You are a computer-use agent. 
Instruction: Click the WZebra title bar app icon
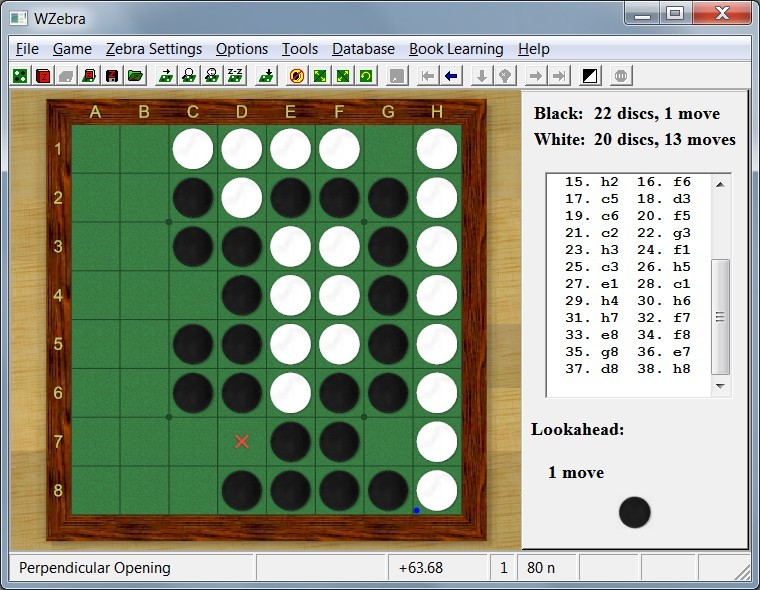(19, 18)
